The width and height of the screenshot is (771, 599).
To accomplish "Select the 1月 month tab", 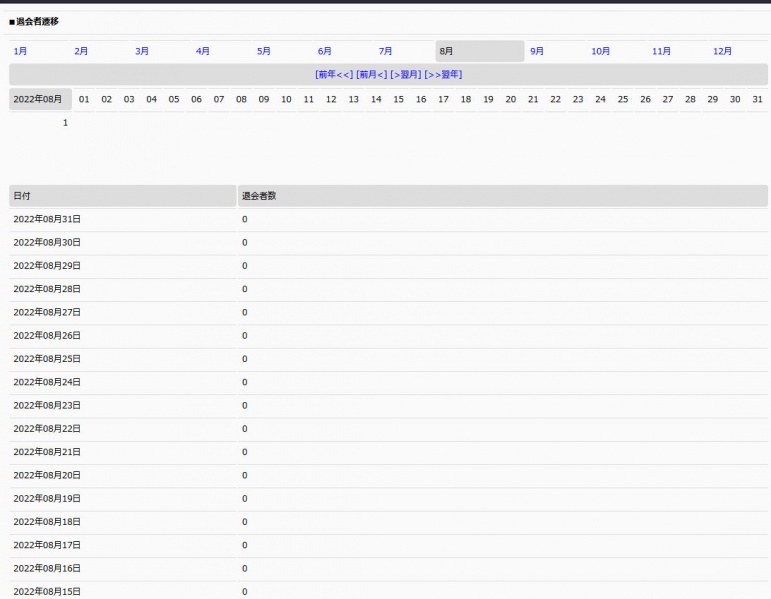I will [x=20, y=51].
